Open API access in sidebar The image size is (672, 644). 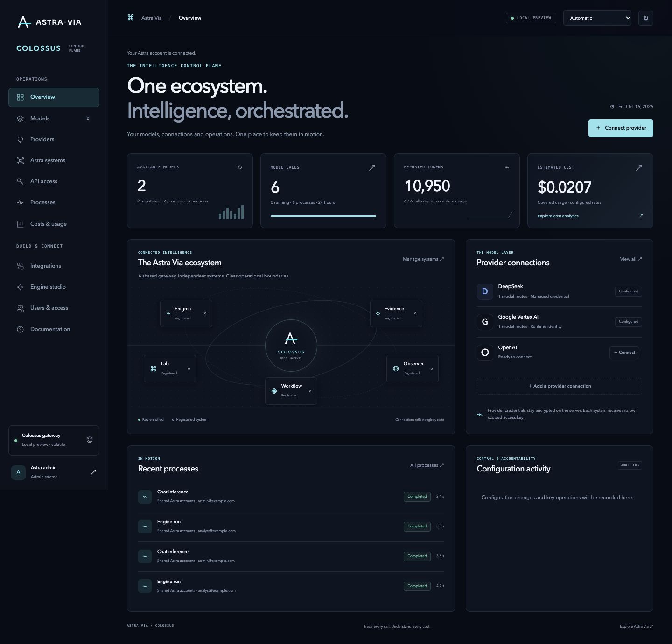54,181
